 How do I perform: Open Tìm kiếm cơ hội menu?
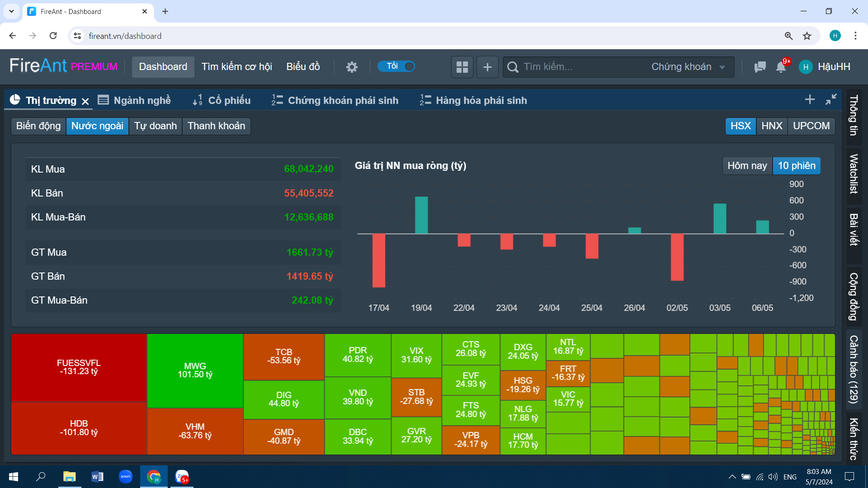point(236,67)
